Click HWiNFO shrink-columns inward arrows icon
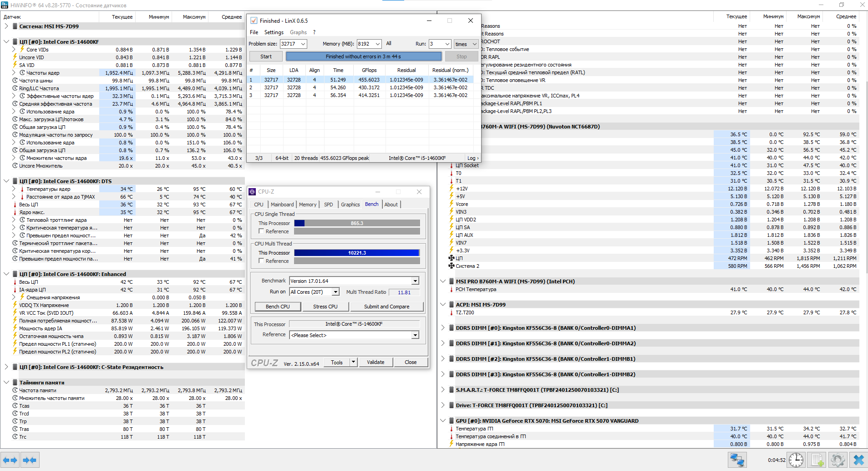The height and width of the screenshot is (471, 868). point(30,460)
